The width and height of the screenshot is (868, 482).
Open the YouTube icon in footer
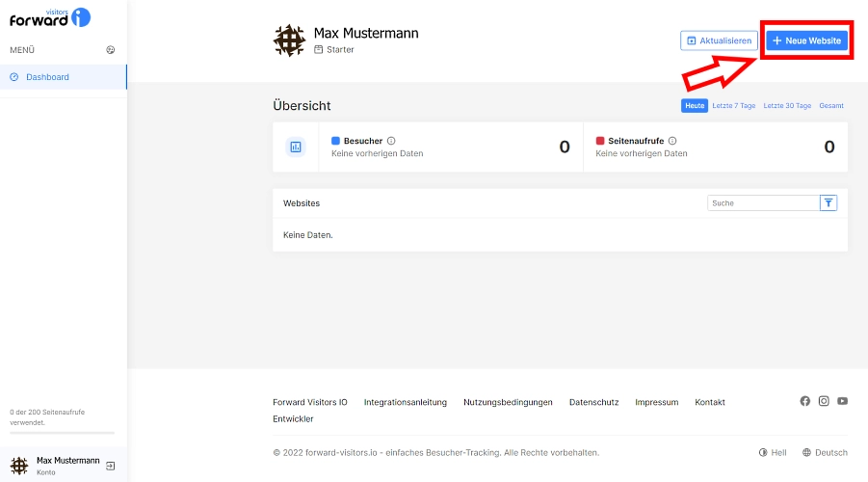(843, 401)
